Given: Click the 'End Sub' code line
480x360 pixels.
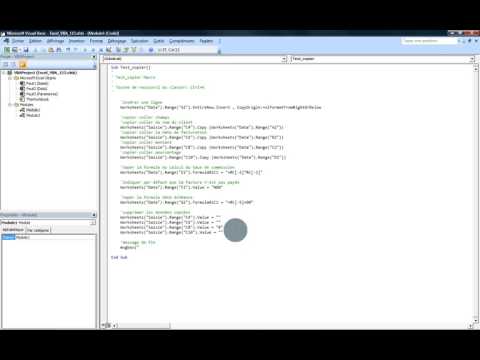Looking at the screenshot, I should click(x=119, y=257).
